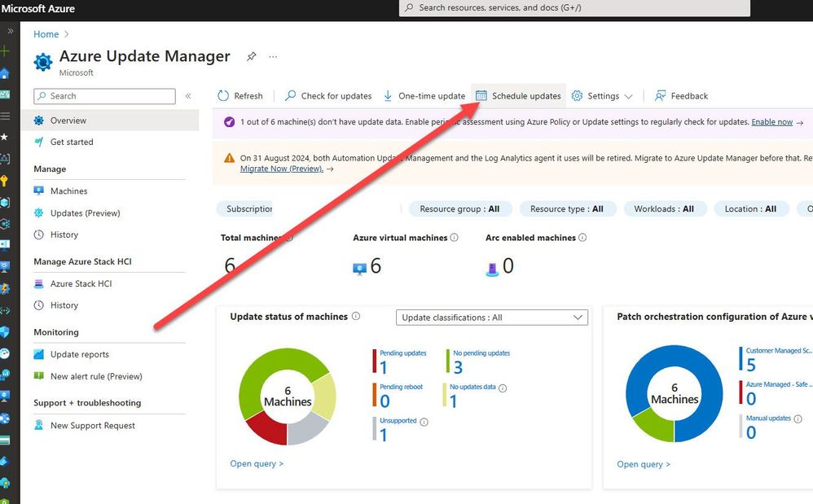Open Update classifications : All dropdown
813x504 pixels.
(x=492, y=318)
